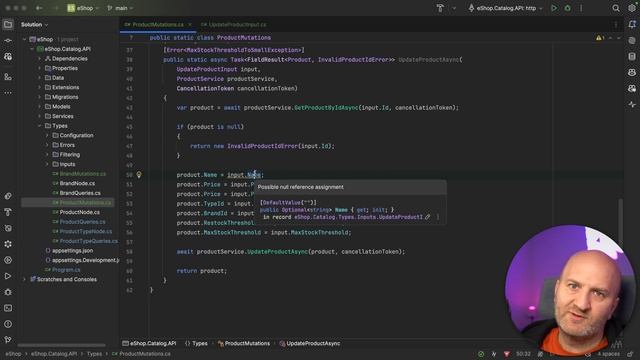
Task: Select ProductNode.cs in the solution tree
Action: [79, 212]
